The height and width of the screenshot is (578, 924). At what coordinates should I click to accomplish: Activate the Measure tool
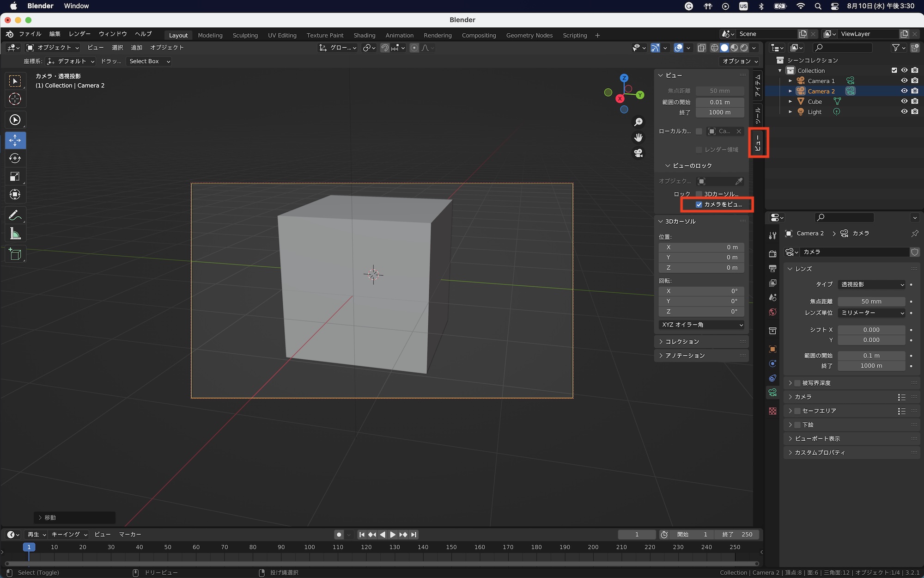pyautogui.click(x=15, y=234)
